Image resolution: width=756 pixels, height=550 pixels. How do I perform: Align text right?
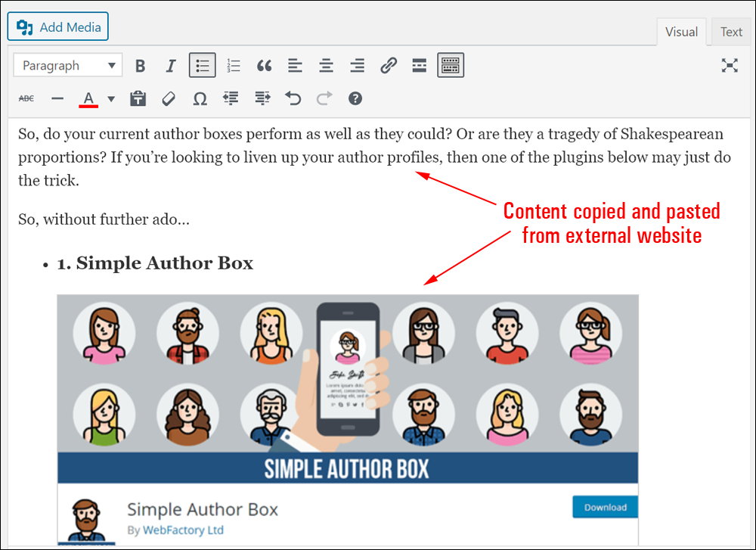click(358, 65)
